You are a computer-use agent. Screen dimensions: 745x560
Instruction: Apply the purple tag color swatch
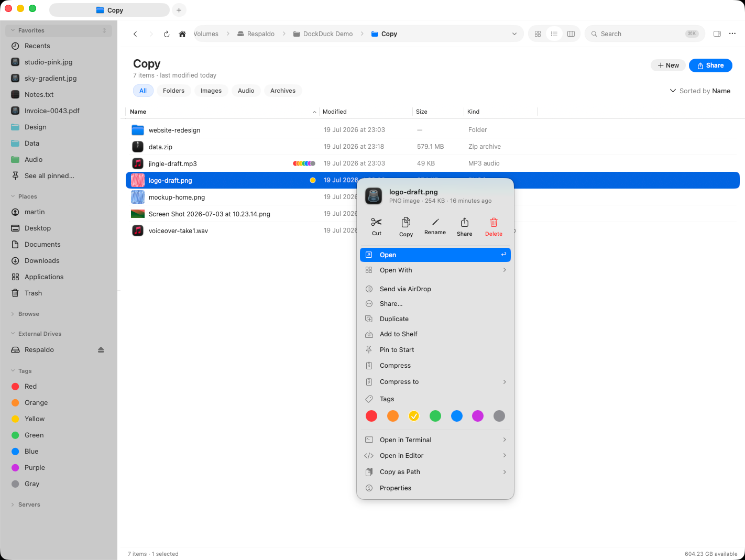[x=478, y=416]
